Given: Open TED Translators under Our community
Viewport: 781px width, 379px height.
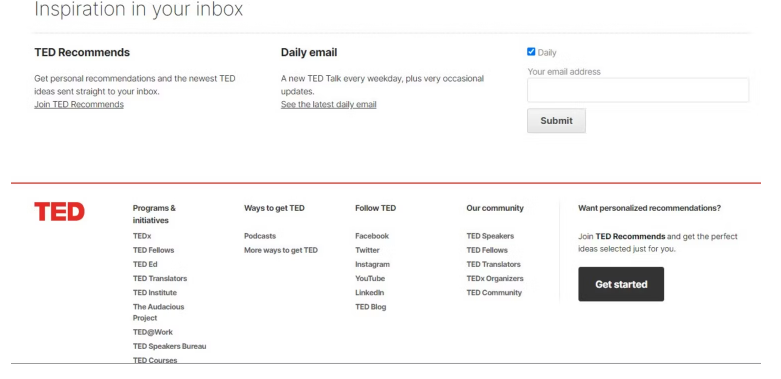Looking at the screenshot, I should 494,264.
